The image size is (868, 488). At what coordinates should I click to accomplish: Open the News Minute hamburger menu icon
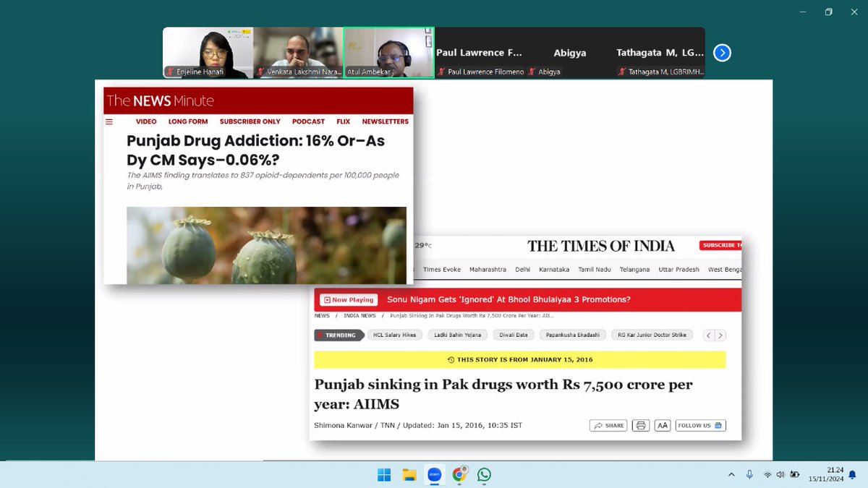pos(109,122)
